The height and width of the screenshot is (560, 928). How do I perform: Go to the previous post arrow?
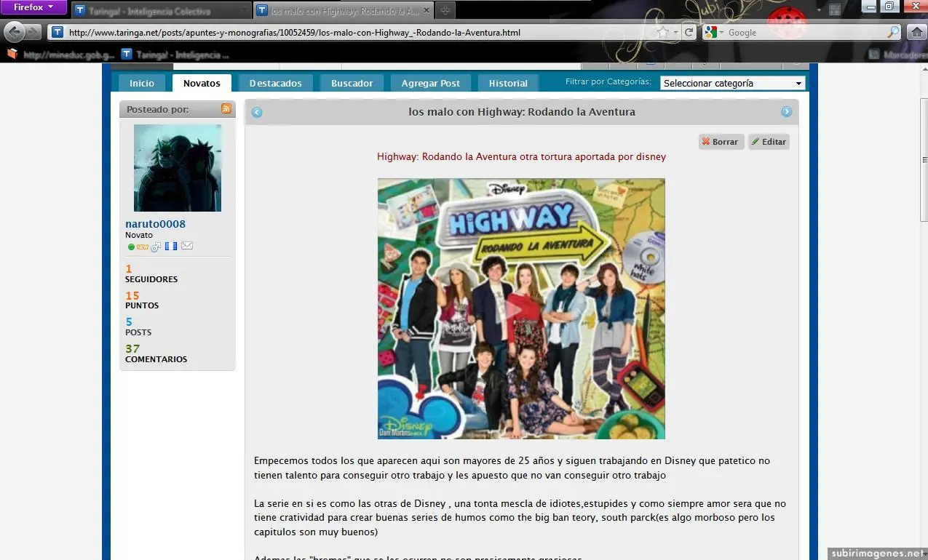click(x=257, y=112)
